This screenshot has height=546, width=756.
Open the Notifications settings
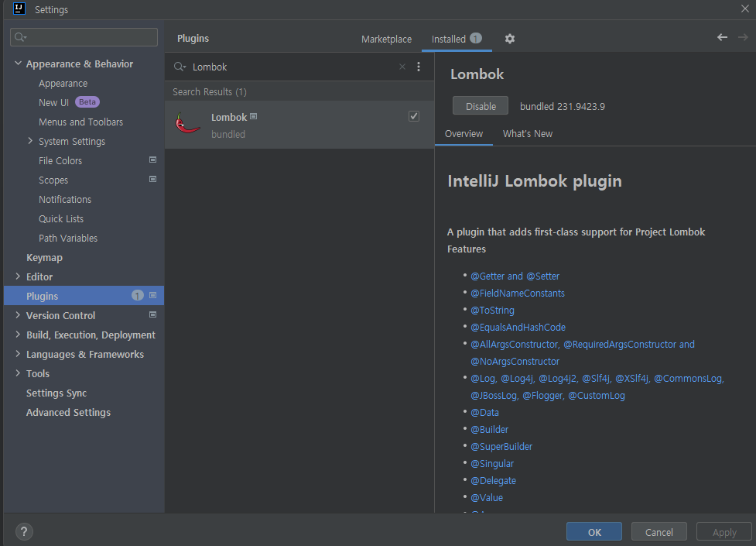click(64, 199)
